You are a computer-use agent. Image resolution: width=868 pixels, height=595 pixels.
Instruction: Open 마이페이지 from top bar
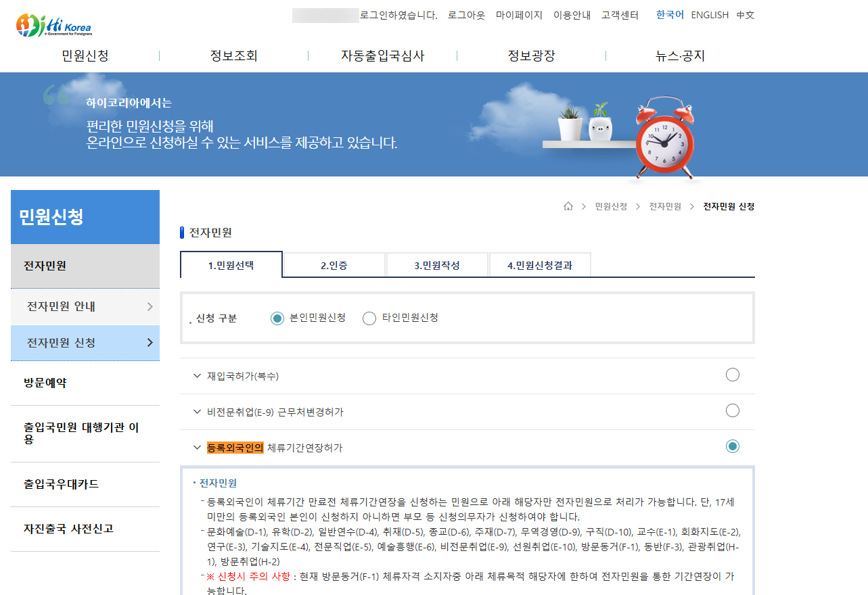(x=519, y=15)
